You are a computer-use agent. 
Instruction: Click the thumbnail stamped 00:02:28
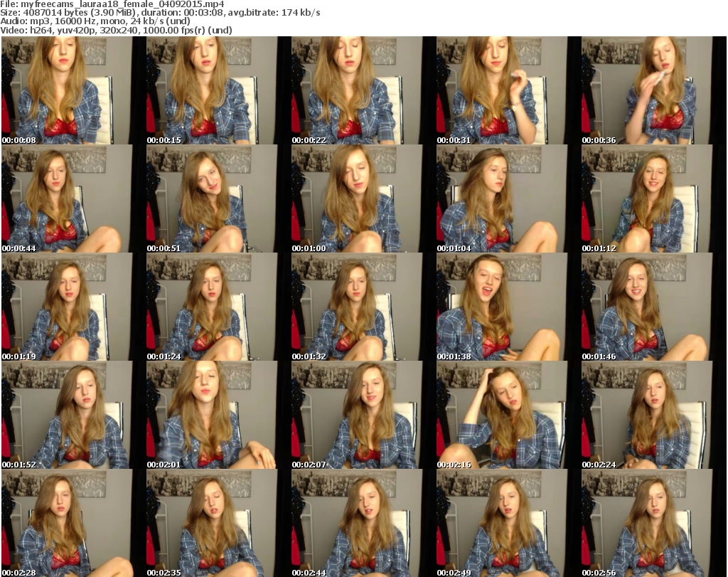(73, 523)
